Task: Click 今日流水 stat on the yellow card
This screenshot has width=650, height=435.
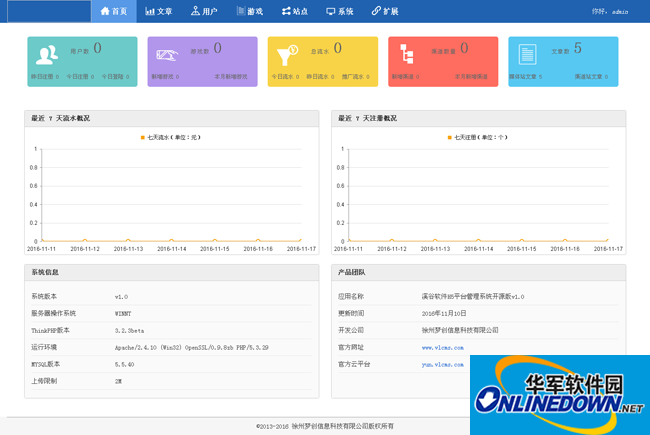Action: tap(285, 77)
